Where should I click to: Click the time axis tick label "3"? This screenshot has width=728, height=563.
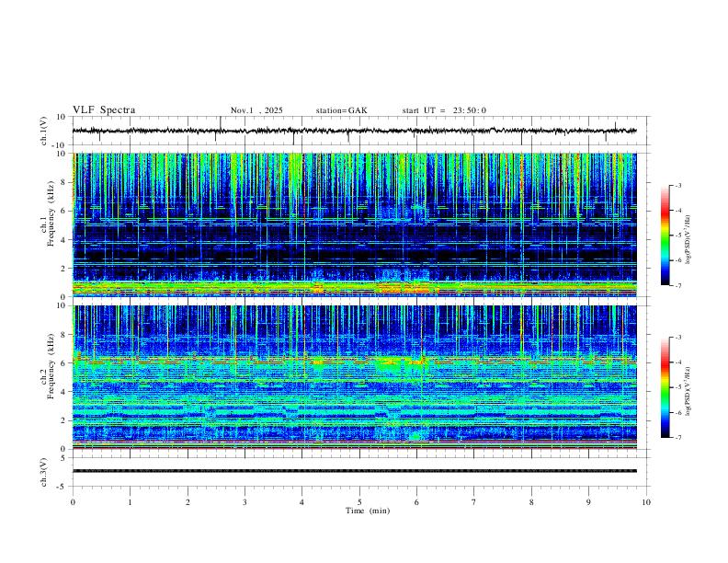245,502
